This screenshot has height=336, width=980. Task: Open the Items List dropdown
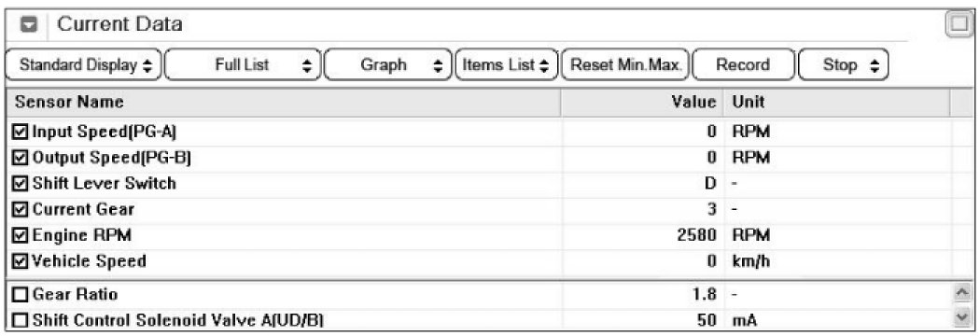point(507,65)
